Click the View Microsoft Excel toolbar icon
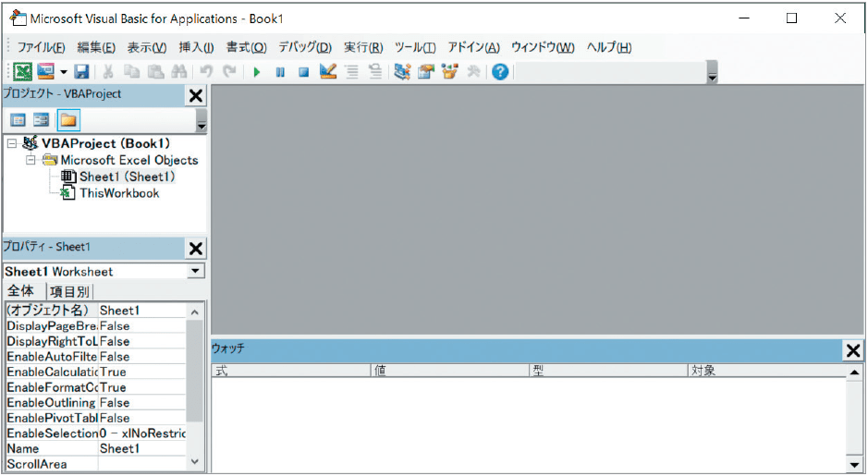868x476 pixels. [23, 71]
